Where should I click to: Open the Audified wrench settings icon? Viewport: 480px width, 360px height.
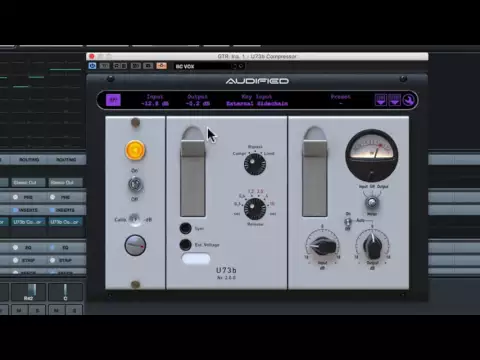[x=408, y=100]
